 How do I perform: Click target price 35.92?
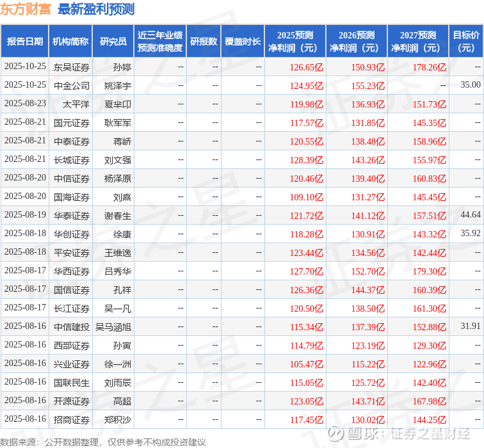coord(471,233)
